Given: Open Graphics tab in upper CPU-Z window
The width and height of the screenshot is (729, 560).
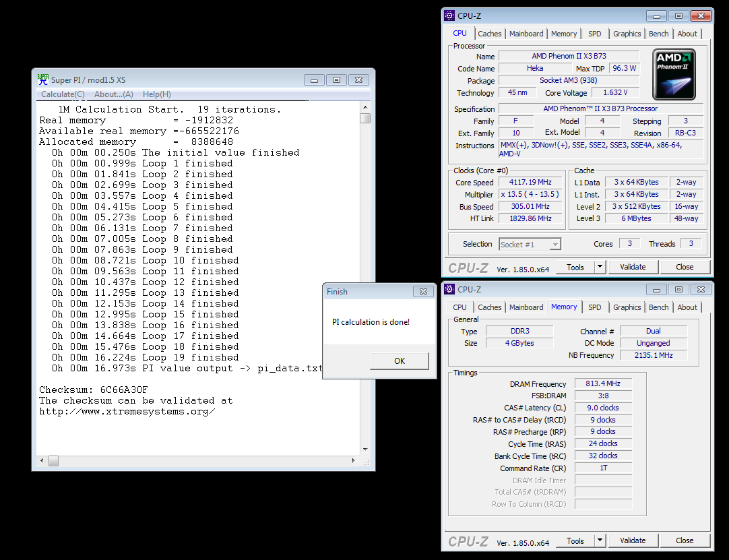Looking at the screenshot, I should pos(627,34).
